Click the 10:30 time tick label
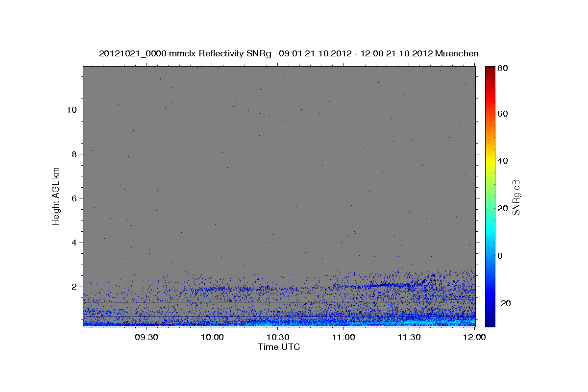The height and width of the screenshot is (392, 588). pyautogui.click(x=278, y=338)
